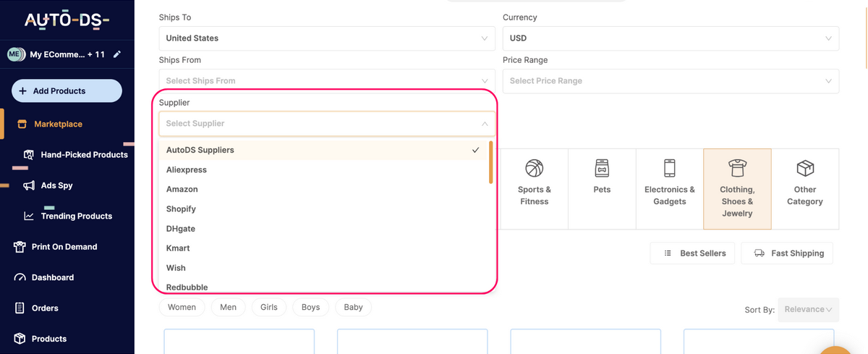
Task: Open Orders page in sidebar
Action: (45, 308)
